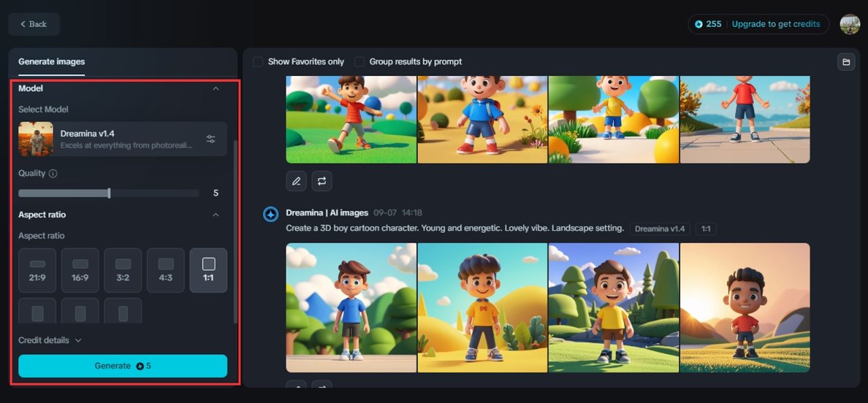Select 16:9 aspect ratio

coord(80,270)
